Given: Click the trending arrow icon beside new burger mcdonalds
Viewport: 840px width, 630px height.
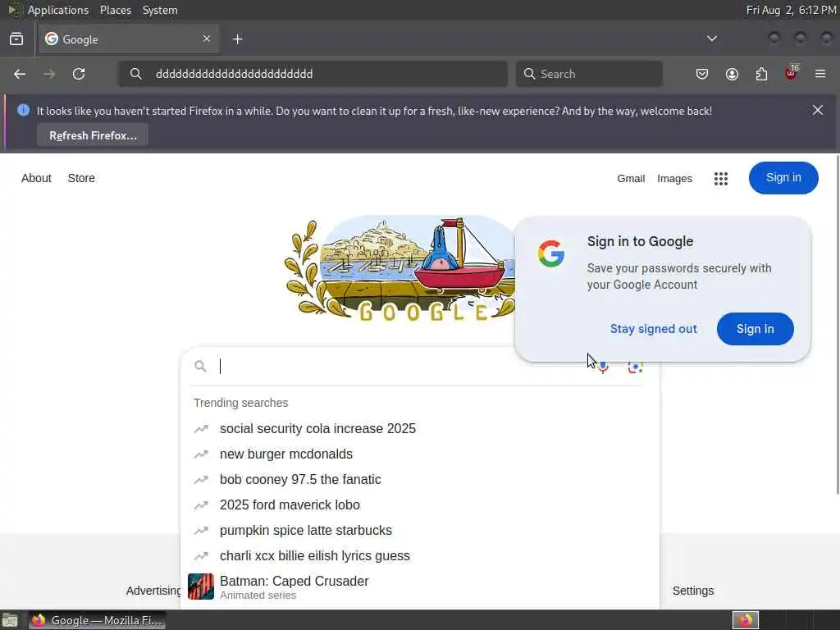Looking at the screenshot, I should tap(201, 454).
